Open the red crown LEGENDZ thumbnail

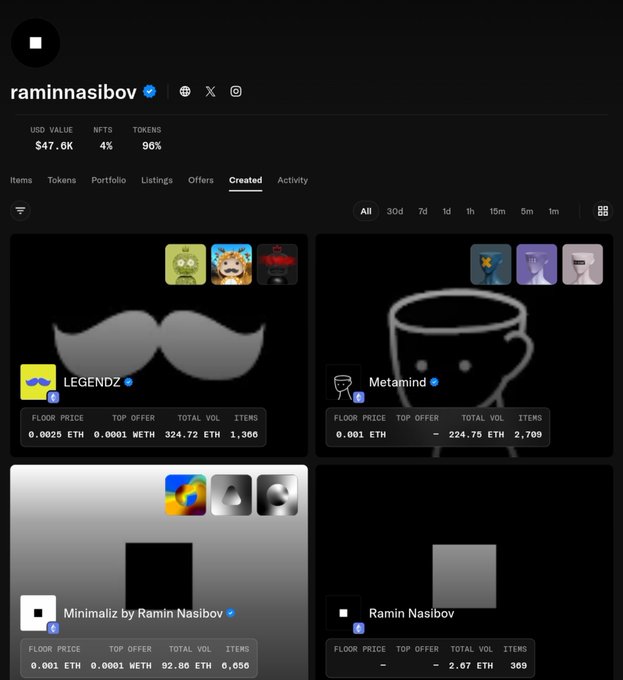277,264
